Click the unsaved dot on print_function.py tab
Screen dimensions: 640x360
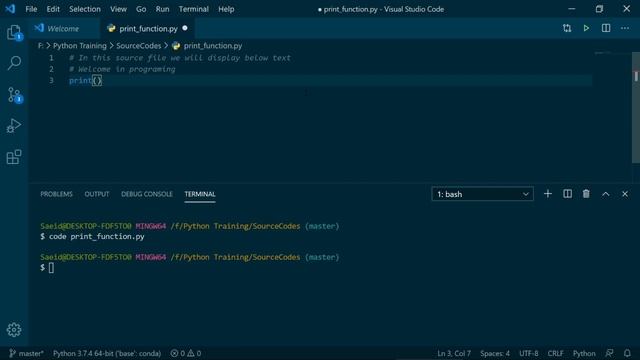pyautogui.click(x=185, y=28)
